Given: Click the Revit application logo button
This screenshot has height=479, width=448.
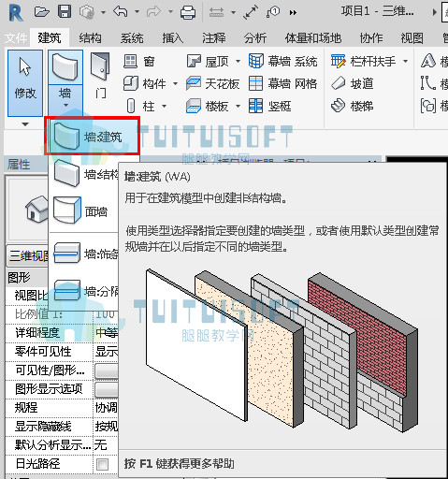Looking at the screenshot, I should coord(16,12).
